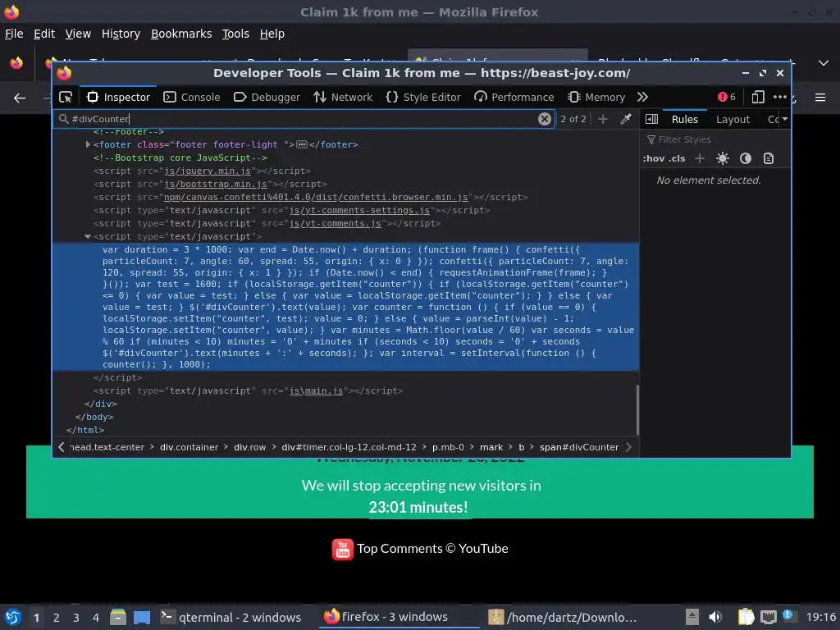840x630 pixels.
Task: Open js\main.js script link
Action: tap(316, 391)
